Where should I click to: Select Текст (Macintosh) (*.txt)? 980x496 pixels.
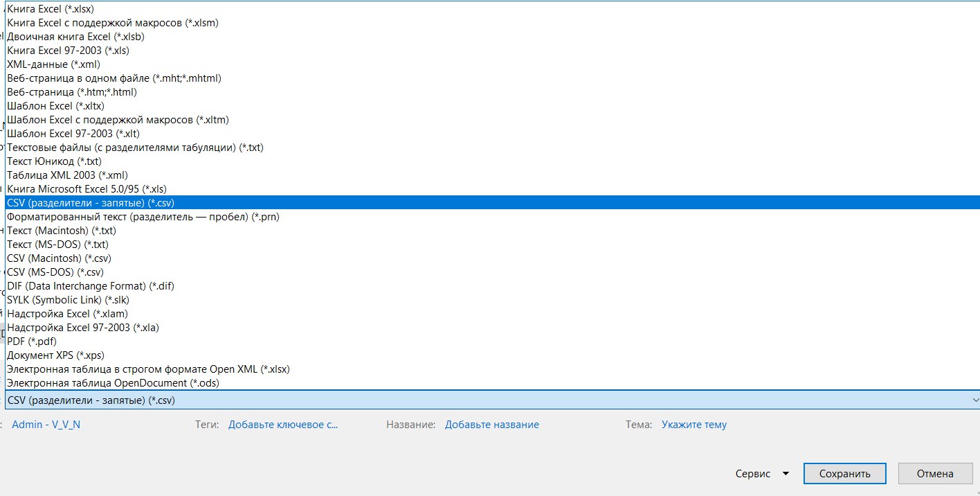pos(492,231)
